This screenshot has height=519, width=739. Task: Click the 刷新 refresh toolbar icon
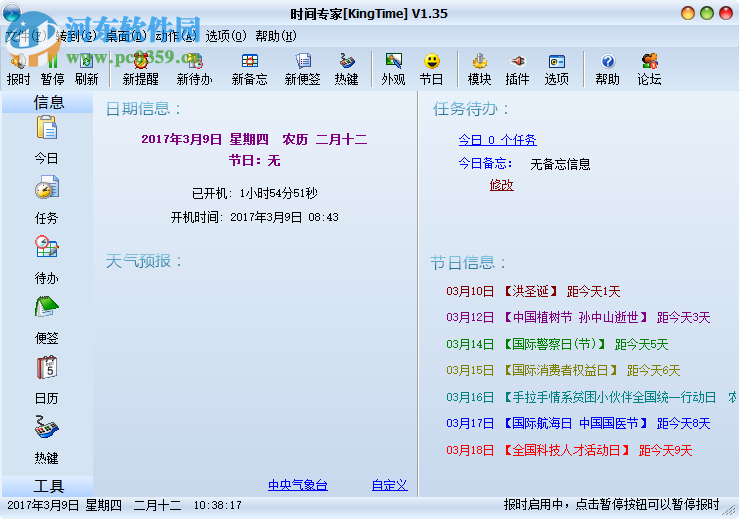(86, 69)
